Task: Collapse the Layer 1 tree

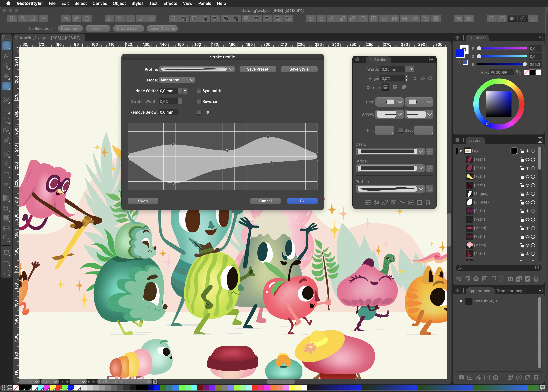Action: pos(461,151)
